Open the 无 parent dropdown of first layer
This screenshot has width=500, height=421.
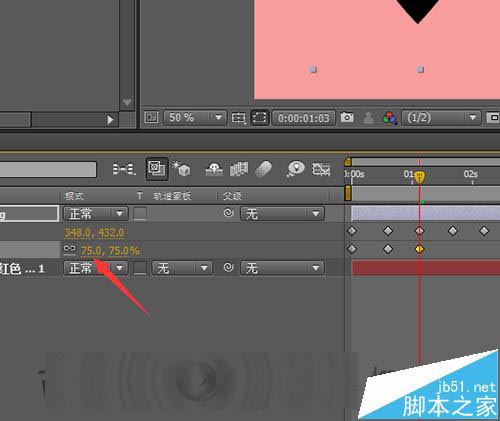click(282, 213)
